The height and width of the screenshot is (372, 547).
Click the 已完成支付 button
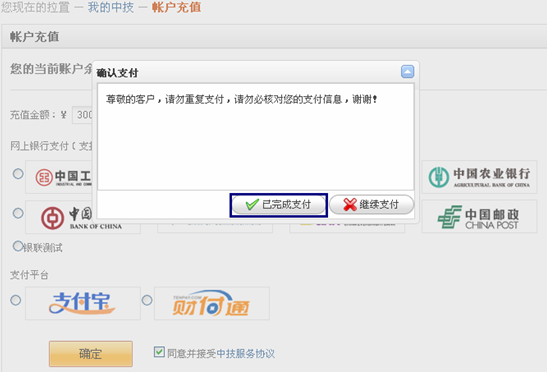pos(278,205)
